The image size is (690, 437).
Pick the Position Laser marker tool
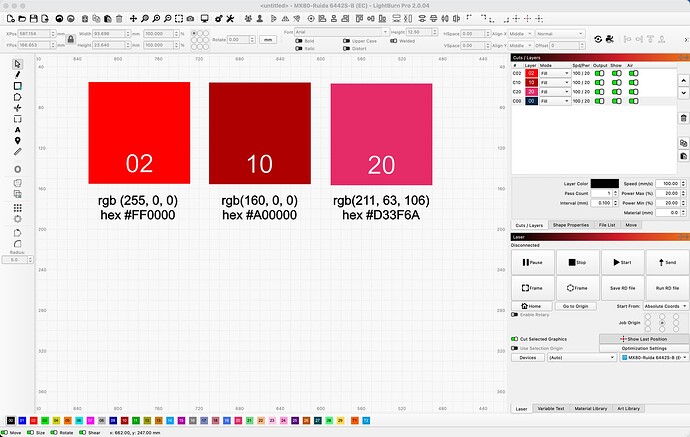18,140
